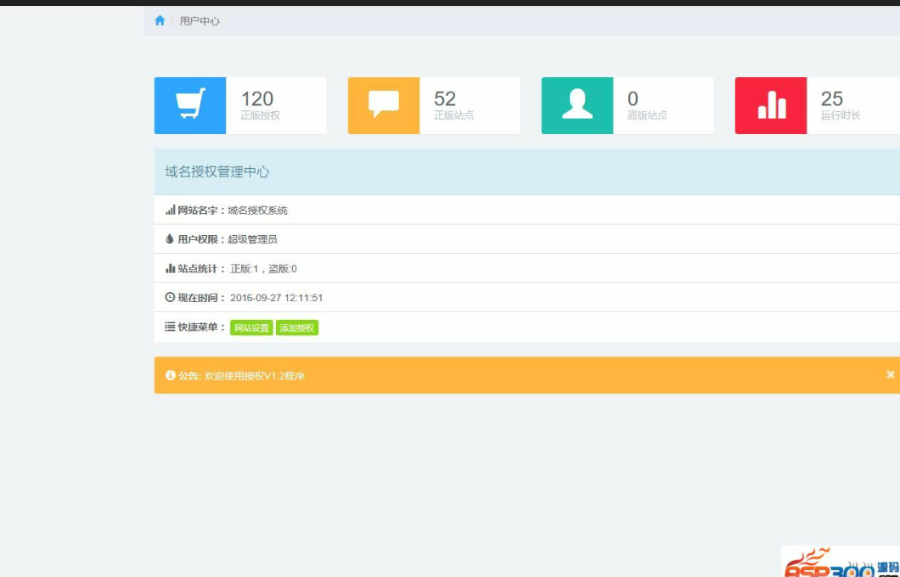Screen dimensions: 900x577
Task: Click the home icon in the breadcrumb bar
Action: (x=160, y=19)
